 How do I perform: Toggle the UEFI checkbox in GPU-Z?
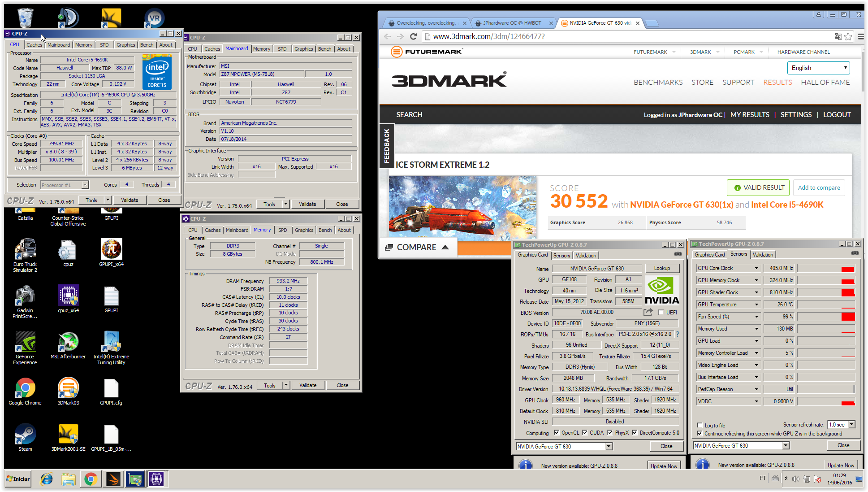point(661,312)
